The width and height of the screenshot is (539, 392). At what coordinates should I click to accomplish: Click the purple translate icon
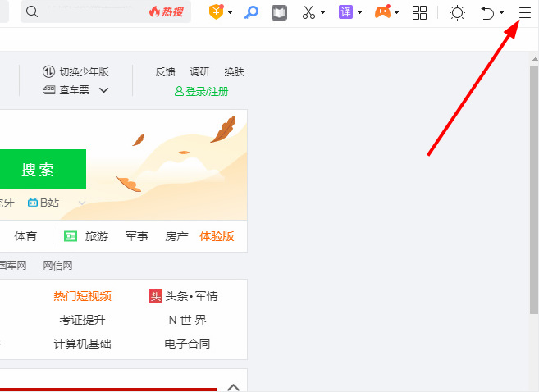pyautogui.click(x=346, y=12)
